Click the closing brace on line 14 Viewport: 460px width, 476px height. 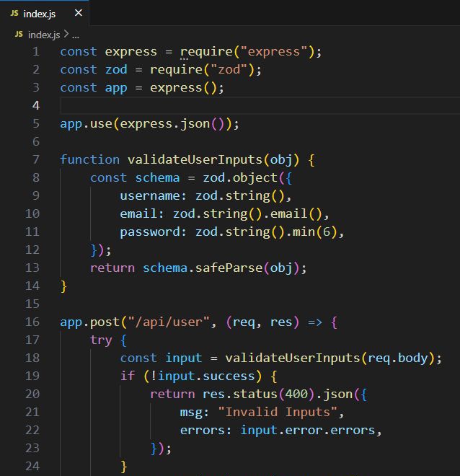pyautogui.click(x=63, y=286)
